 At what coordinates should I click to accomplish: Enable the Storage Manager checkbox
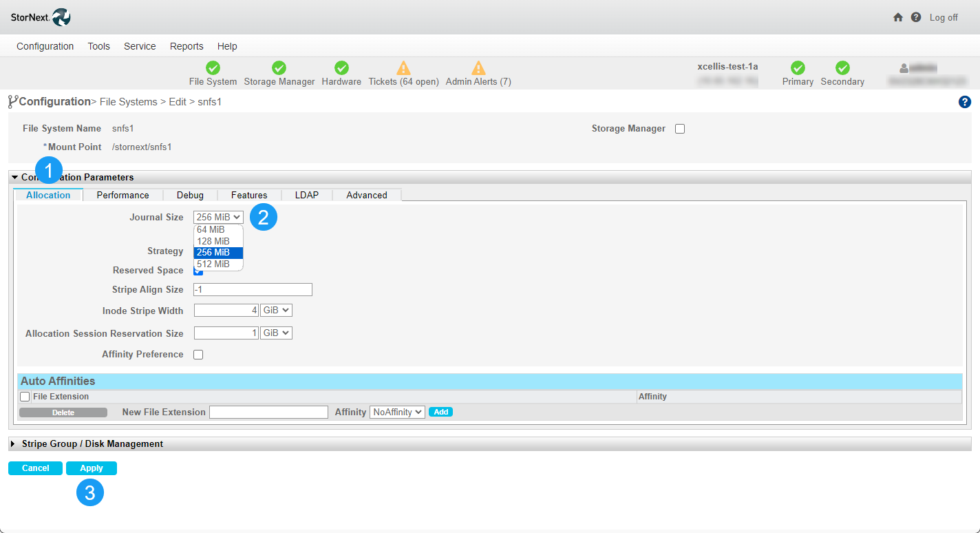[680, 129]
